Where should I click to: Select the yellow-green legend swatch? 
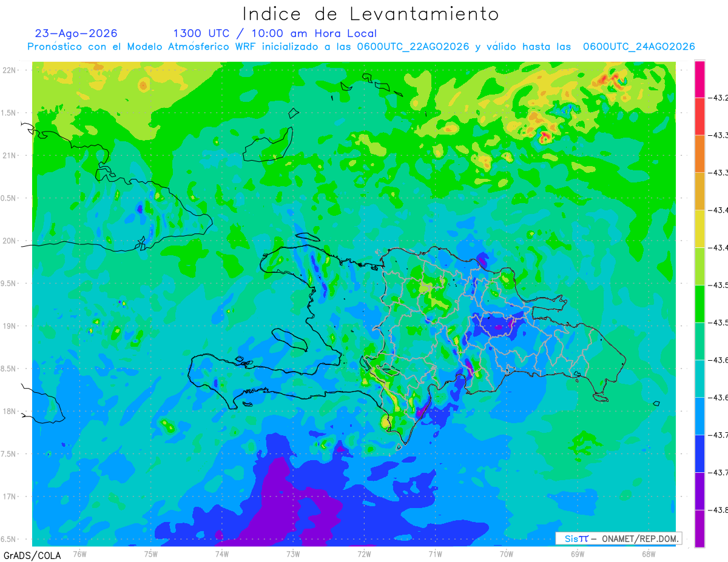699,266
